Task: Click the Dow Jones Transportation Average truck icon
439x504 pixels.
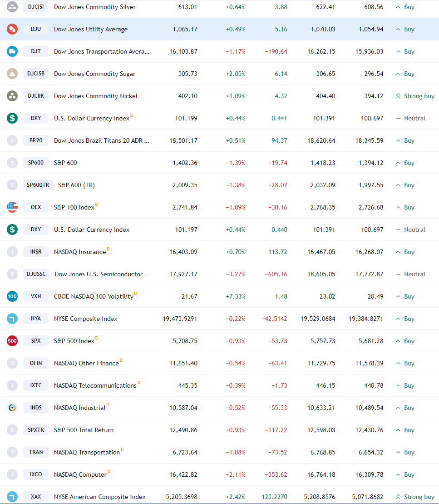Action: [12, 51]
